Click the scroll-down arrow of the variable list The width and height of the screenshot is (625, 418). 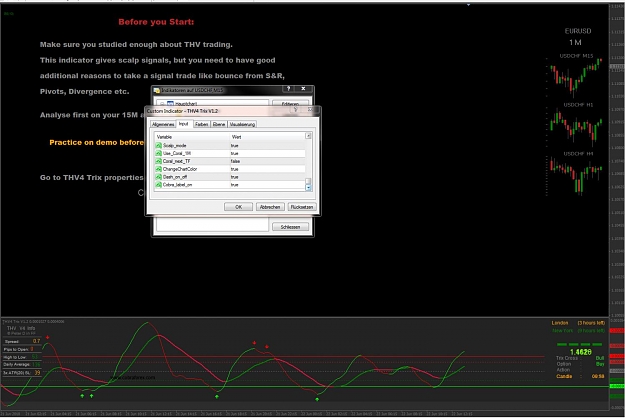(x=308, y=188)
